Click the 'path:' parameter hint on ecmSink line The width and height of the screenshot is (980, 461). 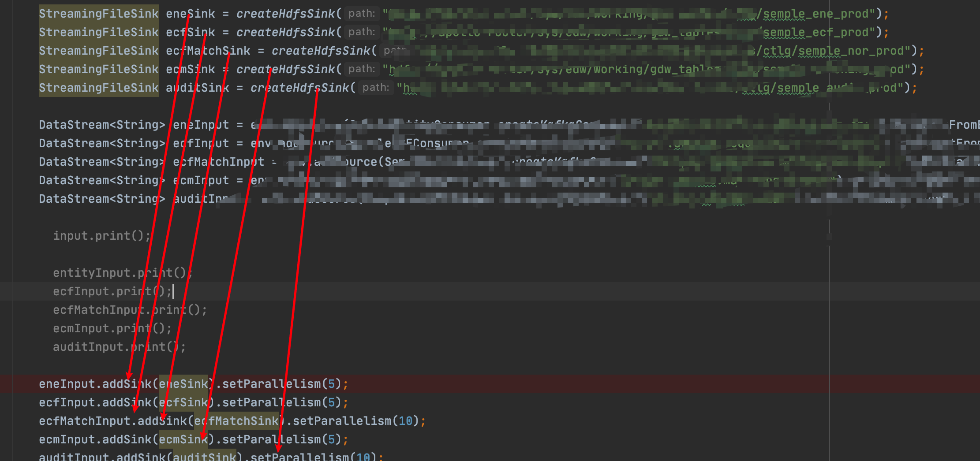point(362,69)
